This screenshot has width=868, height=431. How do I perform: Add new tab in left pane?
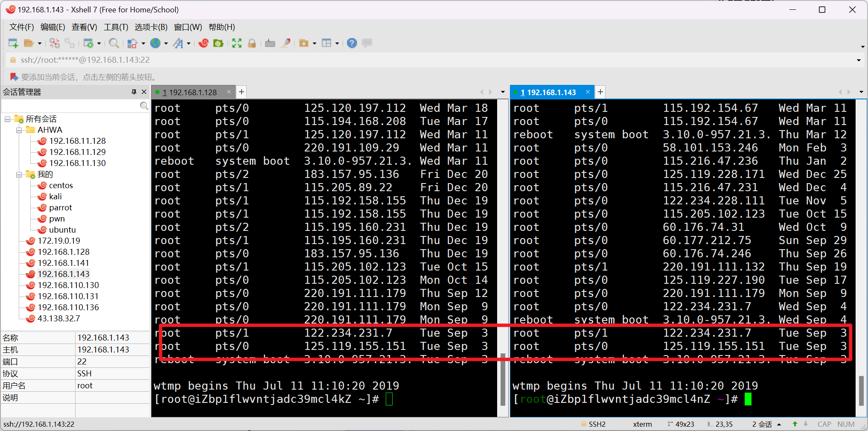[x=242, y=92]
